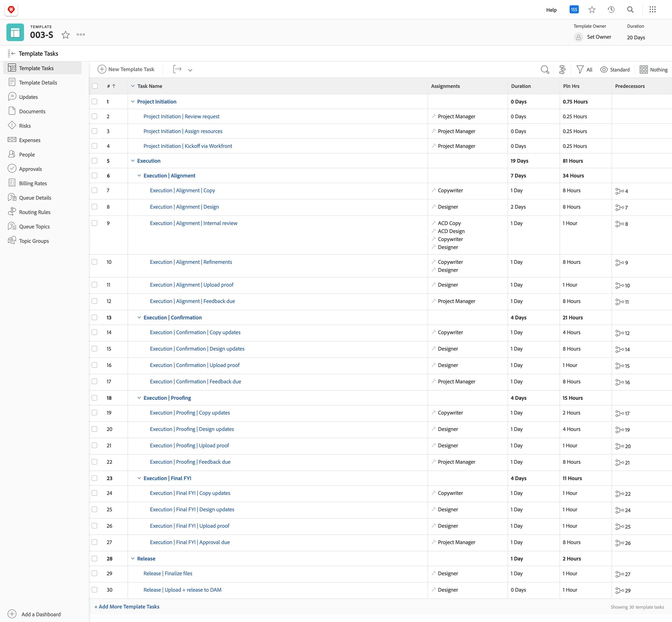Click the task list search magnifier icon
This screenshot has height=622, width=672.
coord(545,70)
